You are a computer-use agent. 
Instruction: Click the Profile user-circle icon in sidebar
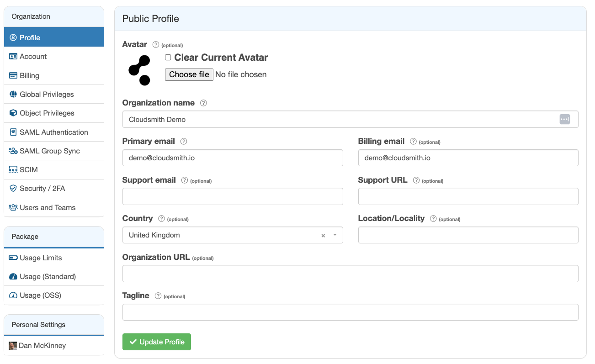click(13, 37)
